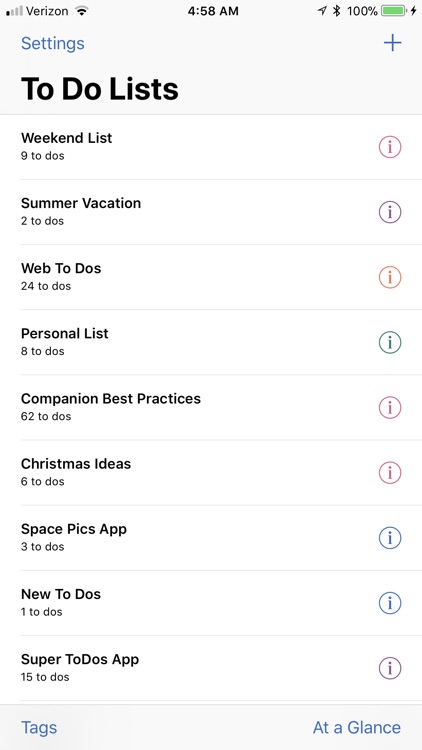Open info icon for Summer Vacation

click(390, 212)
